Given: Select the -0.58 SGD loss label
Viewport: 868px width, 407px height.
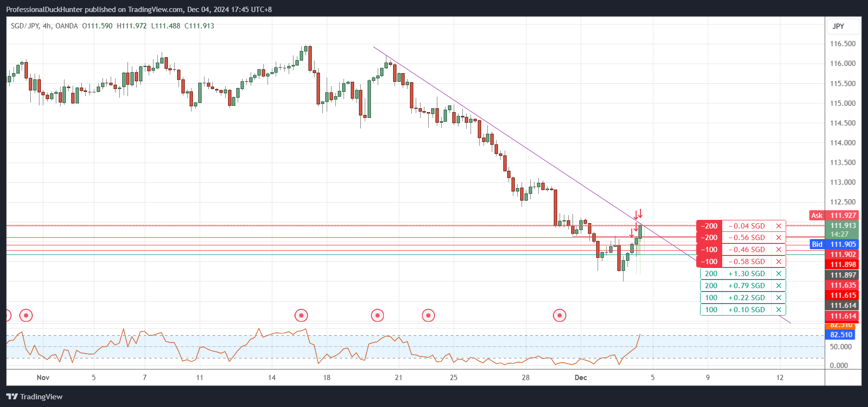Looking at the screenshot, I should click(x=747, y=262).
